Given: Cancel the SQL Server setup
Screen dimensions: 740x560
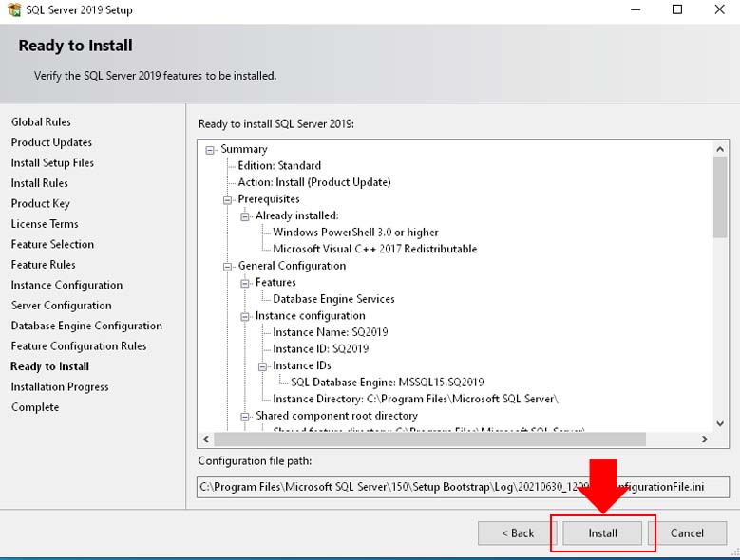Looking at the screenshot, I should point(687,533).
